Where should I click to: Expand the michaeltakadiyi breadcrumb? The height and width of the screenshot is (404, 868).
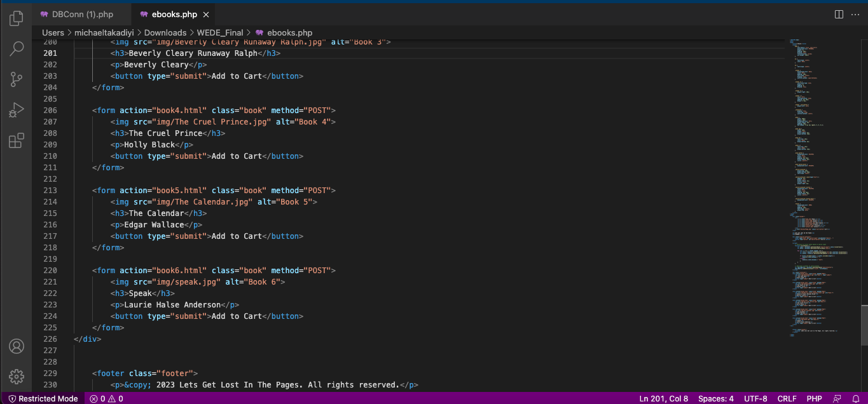click(x=104, y=32)
